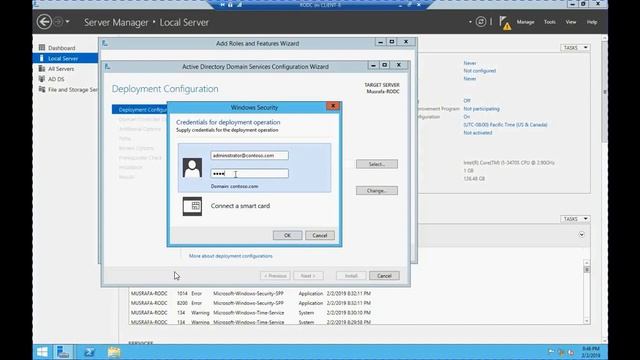Select the 1014 Error event row

point(251,293)
